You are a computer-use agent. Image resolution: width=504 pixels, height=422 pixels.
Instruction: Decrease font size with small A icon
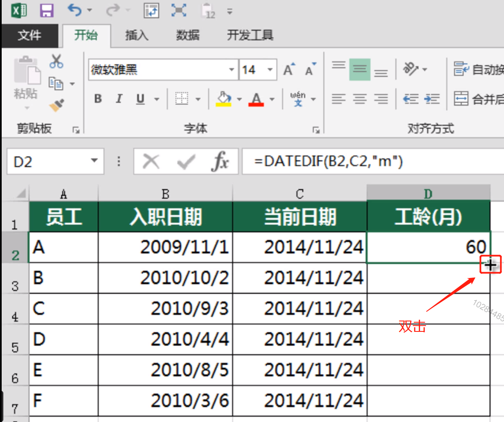pyautogui.click(x=311, y=69)
